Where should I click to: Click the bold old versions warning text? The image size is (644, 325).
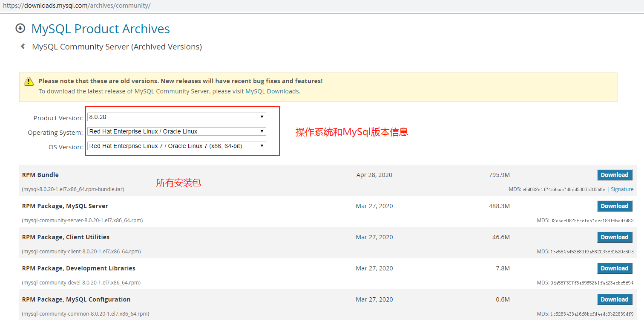click(181, 81)
